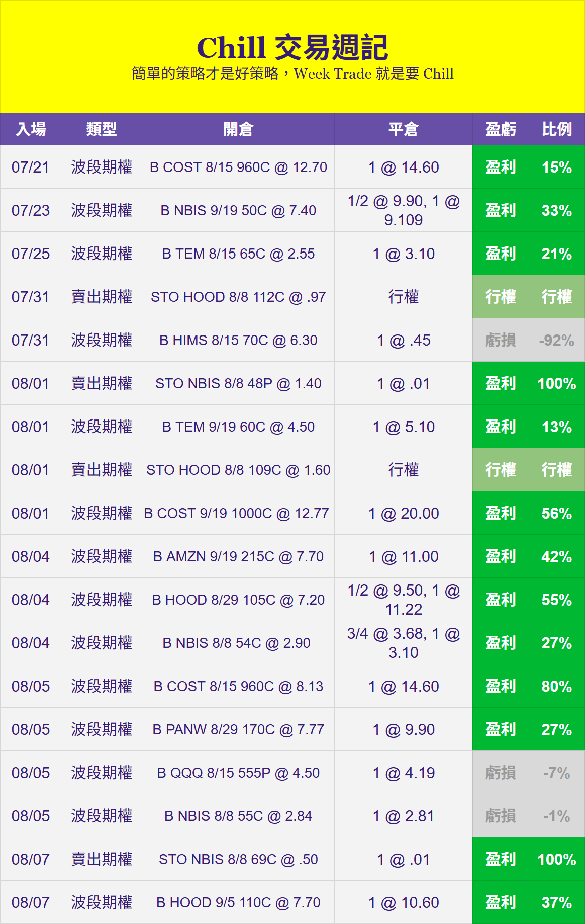Image resolution: width=585 pixels, height=924 pixels.
Task: Select the 開倉 column header
Action: point(238,129)
